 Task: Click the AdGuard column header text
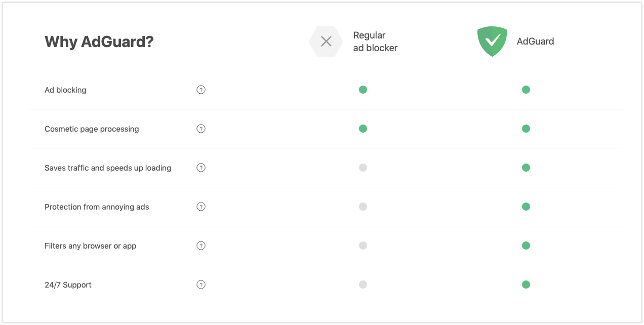[x=535, y=42]
